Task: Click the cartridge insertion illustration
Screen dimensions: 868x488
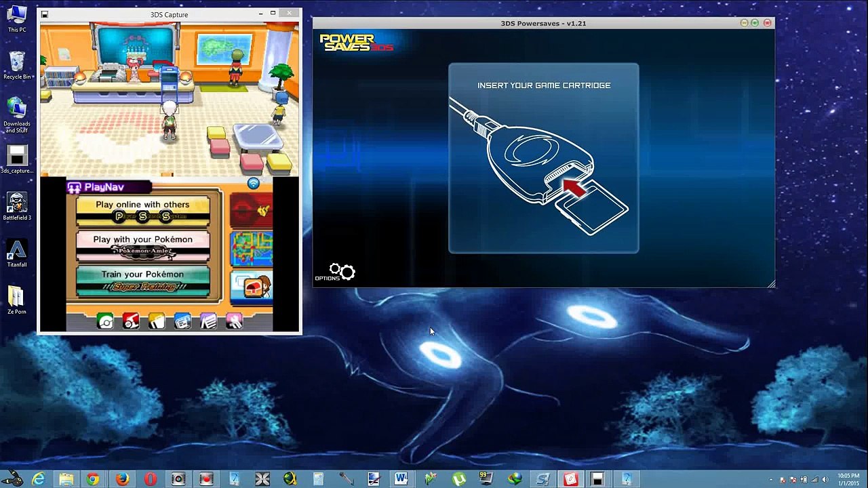Action: [x=538, y=167]
